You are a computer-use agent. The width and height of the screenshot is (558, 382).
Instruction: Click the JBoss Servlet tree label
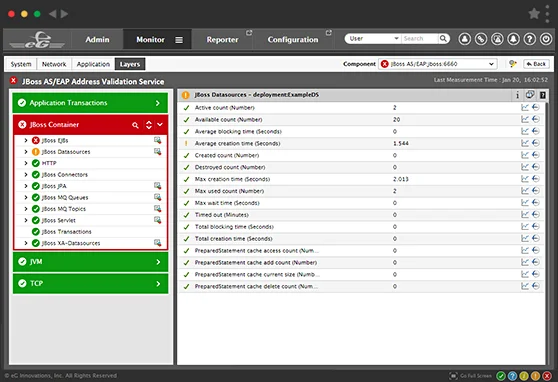[x=59, y=220]
